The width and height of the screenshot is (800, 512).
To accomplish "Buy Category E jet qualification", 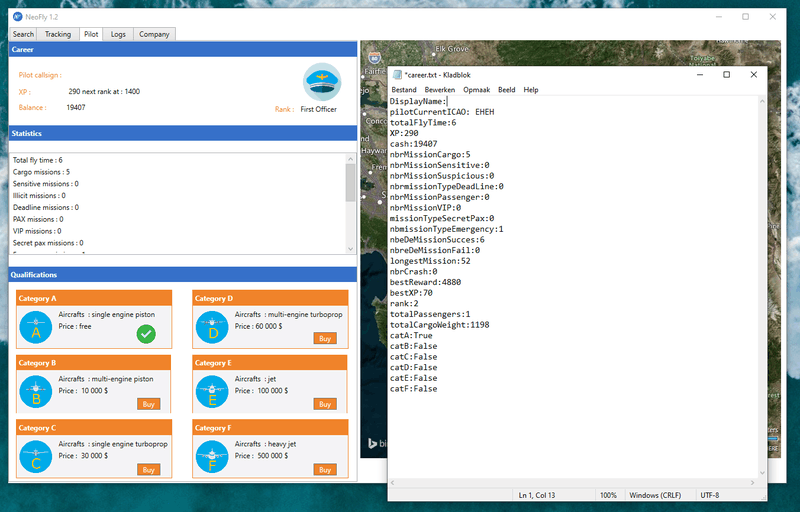I will pyautogui.click(x=325, y=404).
